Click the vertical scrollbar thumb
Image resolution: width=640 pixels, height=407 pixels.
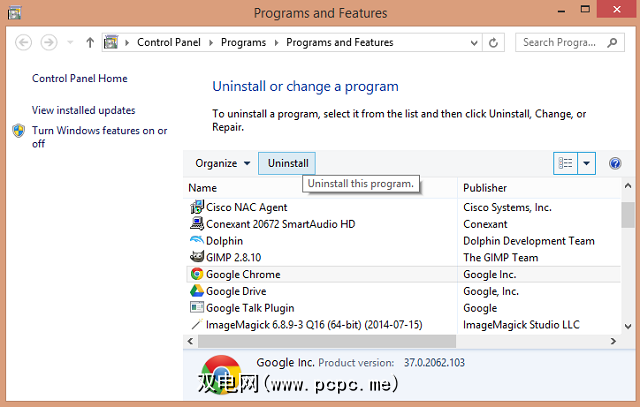tap(628, 215)
